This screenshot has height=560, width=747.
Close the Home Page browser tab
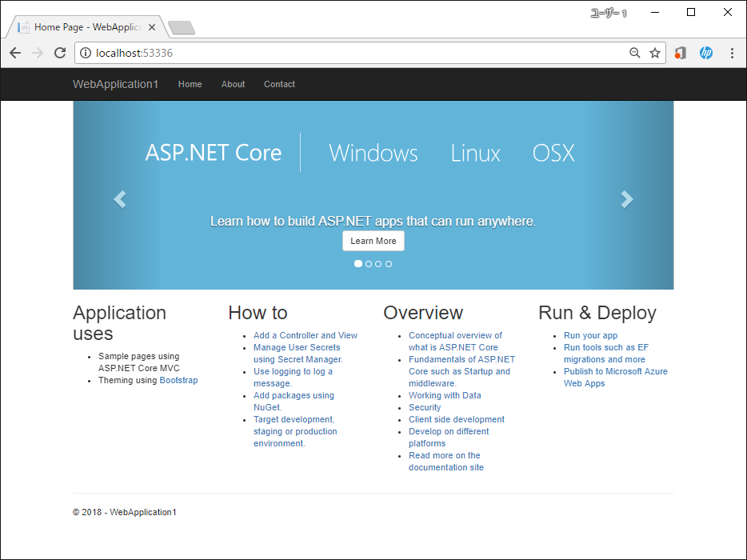tap(152, 27)
